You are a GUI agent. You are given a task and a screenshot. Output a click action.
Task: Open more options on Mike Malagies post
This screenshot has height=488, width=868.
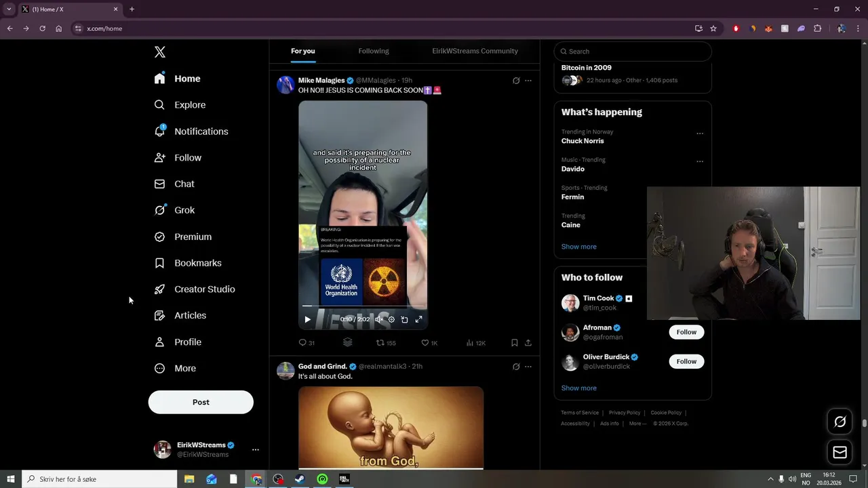528,81
